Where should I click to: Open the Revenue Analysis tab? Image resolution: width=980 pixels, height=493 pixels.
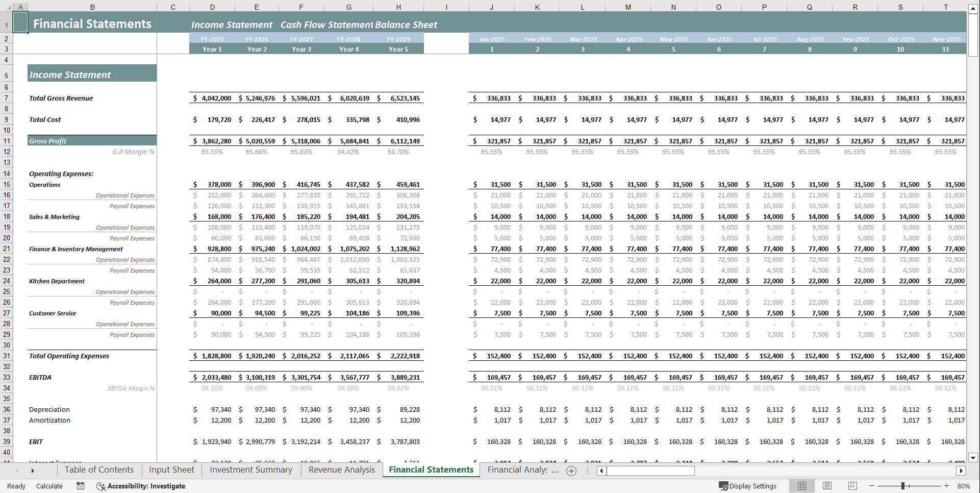point(341,470)
